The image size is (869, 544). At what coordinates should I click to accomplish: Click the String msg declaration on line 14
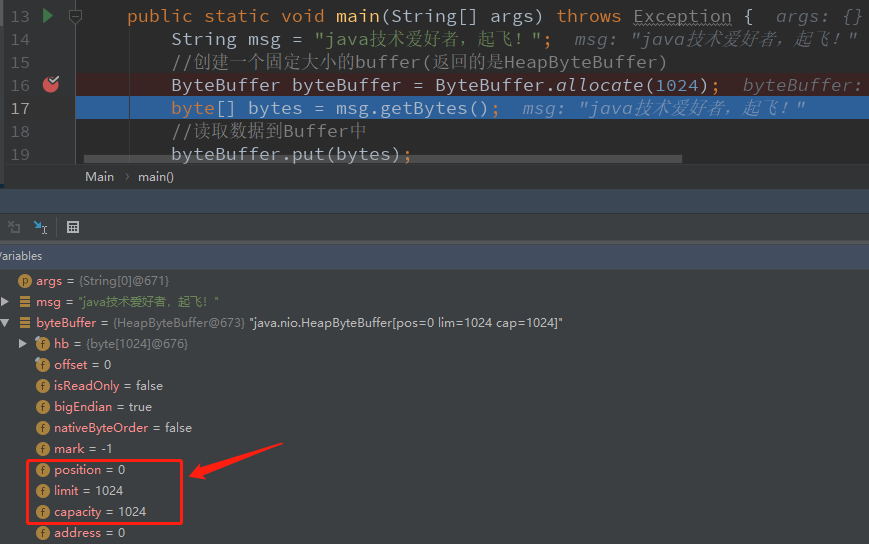pyautogui.click(x=226, y=40)
